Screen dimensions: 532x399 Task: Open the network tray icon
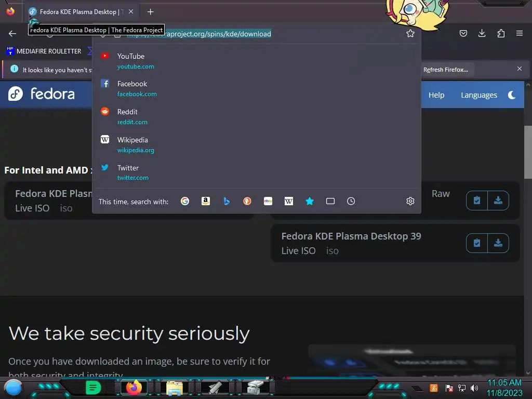tap(462, 388)
